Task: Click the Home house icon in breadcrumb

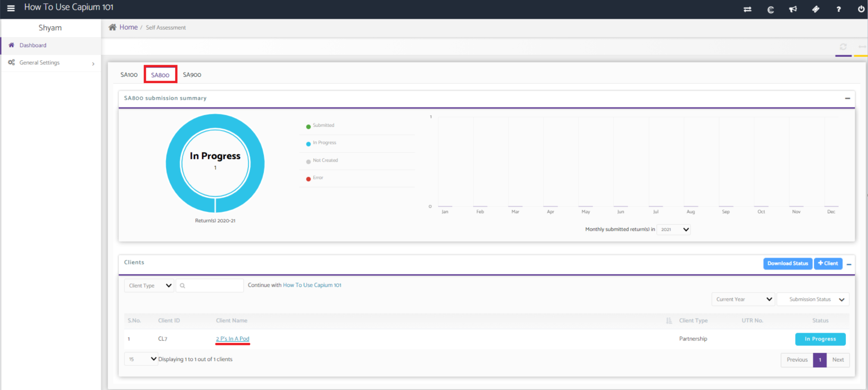Action: coord(113,27)
